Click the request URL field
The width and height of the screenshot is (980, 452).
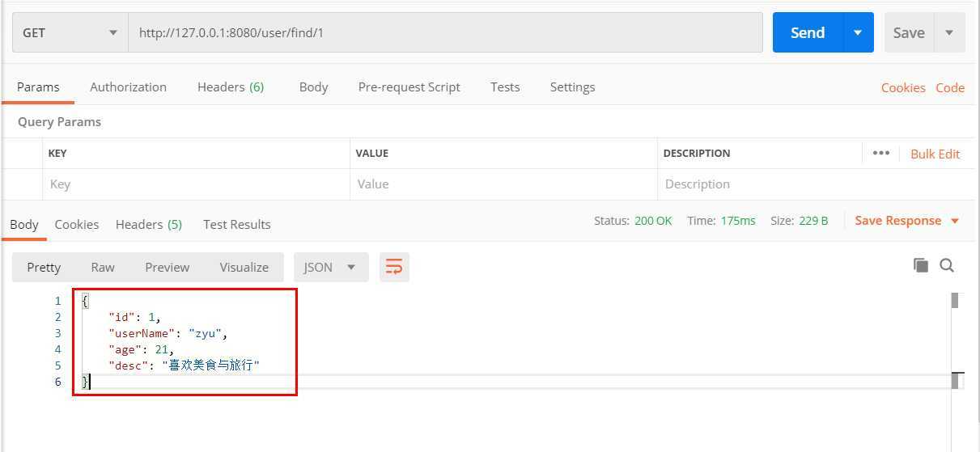445,33
